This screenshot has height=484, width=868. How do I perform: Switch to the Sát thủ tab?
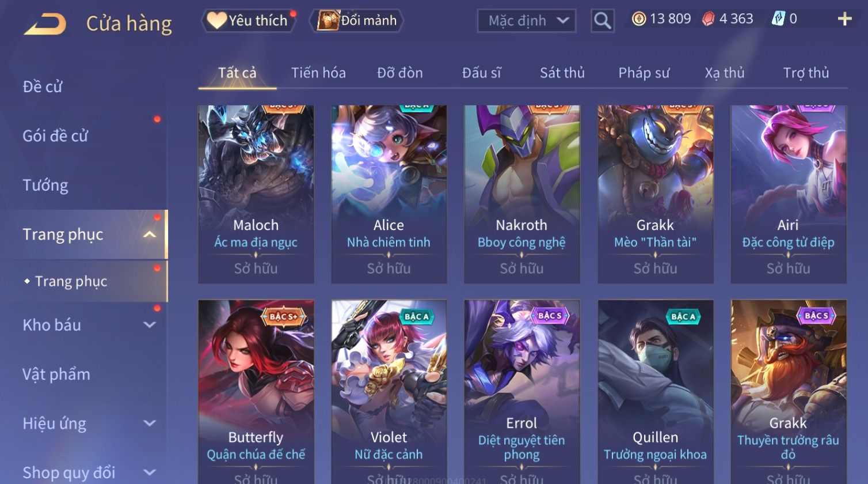pos(562,73)
